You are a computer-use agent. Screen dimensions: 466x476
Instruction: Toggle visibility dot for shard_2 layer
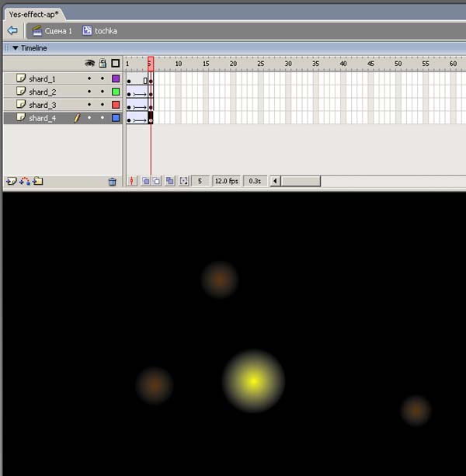pyautogui.click(x=89, y=92)
